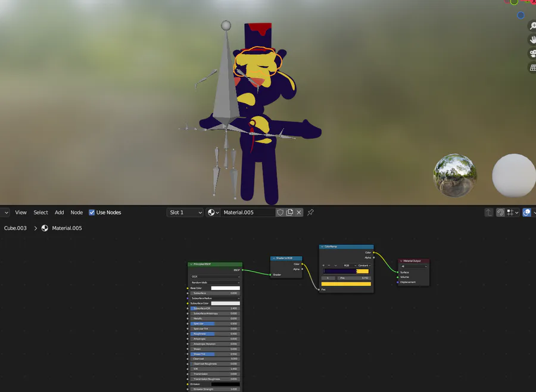Adjust the Subsurface IOR slider
Image resolution: width=536 pixels, height=392 pixels.
[x=215, y=309]
